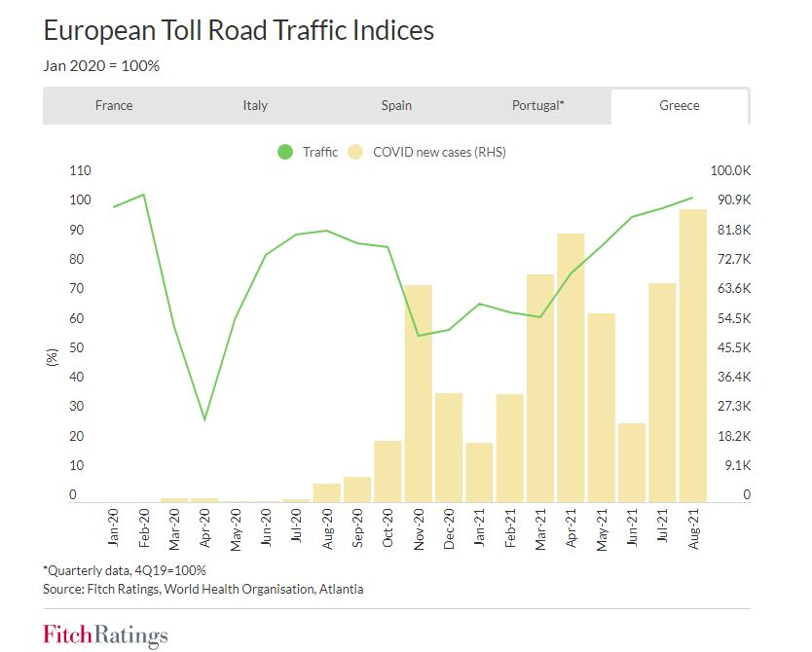Click the Oct-20 COVID cases bar

(388, 471)
